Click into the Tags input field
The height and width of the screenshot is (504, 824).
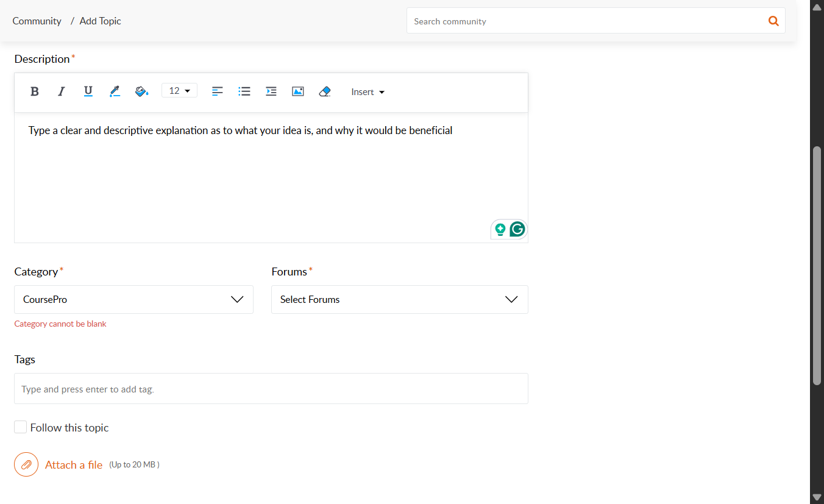pyautogui.click(x=271, y=388)
